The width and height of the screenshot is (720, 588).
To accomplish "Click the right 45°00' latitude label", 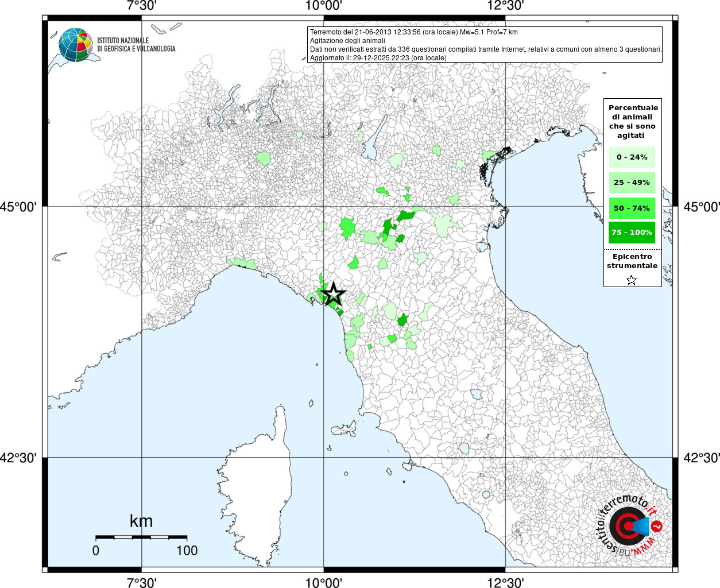I will (702, 207).
